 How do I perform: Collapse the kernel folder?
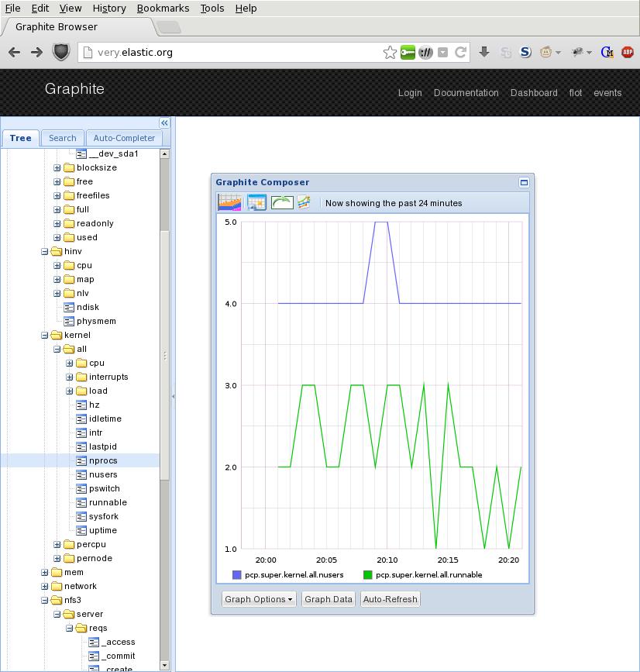pyautogui.click(x=44, y=335)
